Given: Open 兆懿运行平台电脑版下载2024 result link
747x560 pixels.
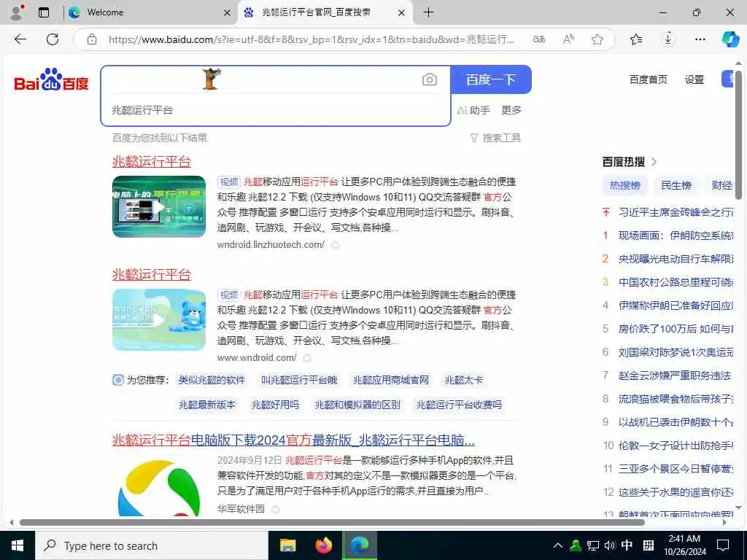Looking at the screenshot, I should pos(293,440).
